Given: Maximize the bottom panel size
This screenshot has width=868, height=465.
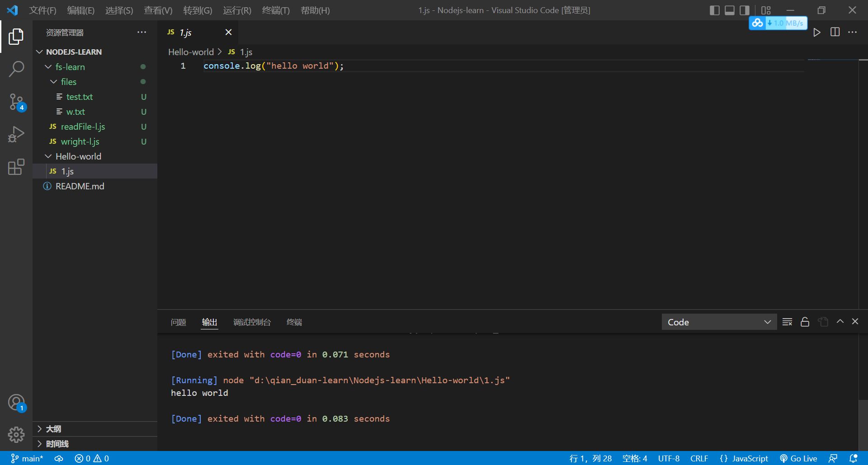Looking at the screenshot, I should pos(840,321).
